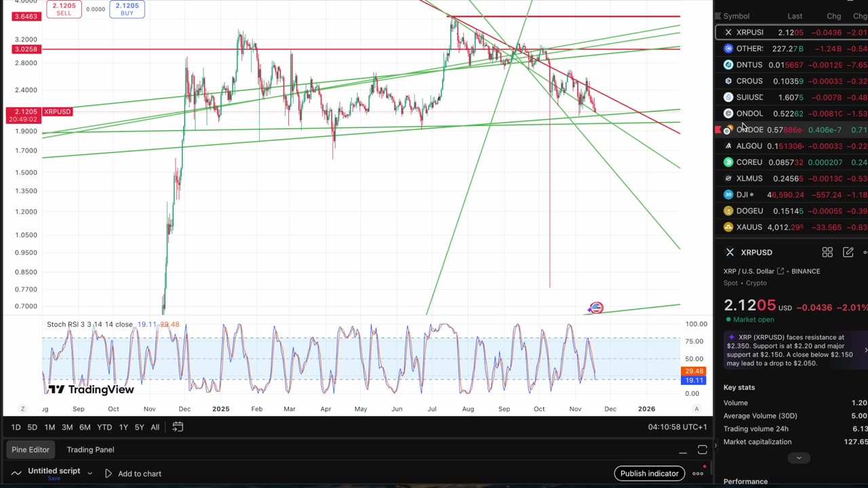Sort watchlist by Last column
The width and height of the screenshot is (868, 488).
click(795, 16)
